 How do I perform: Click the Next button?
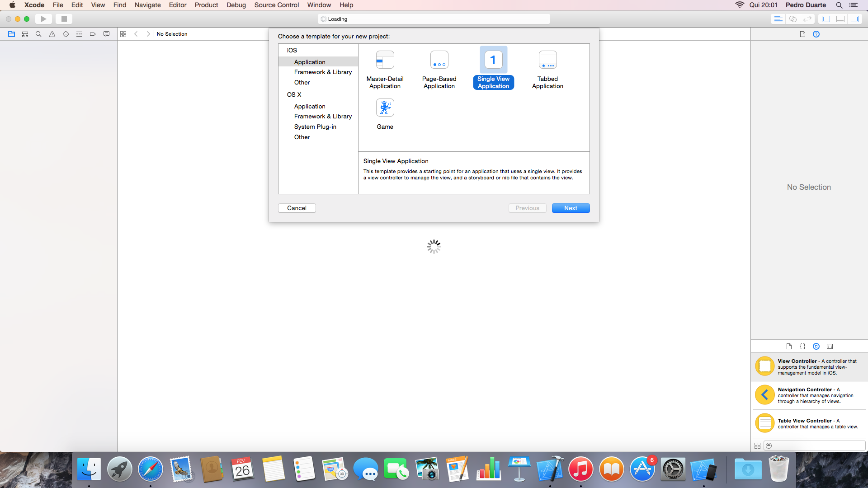pos(571,208)
